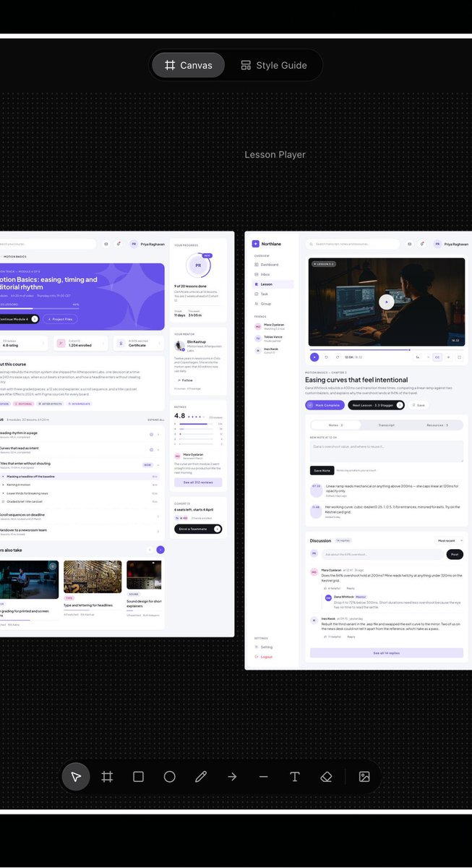Click the Save Note button
The height and width of the screenshot is (868, 472).
(x=322, y=470)
